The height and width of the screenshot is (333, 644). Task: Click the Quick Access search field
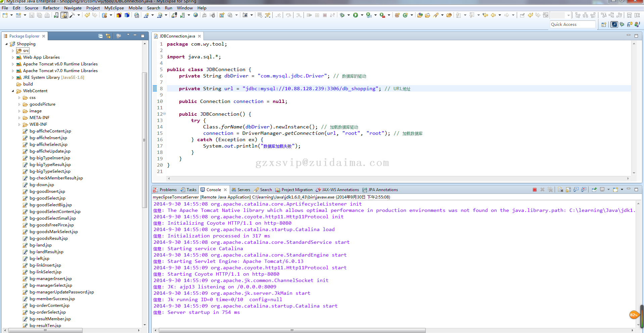coord(572,24)
